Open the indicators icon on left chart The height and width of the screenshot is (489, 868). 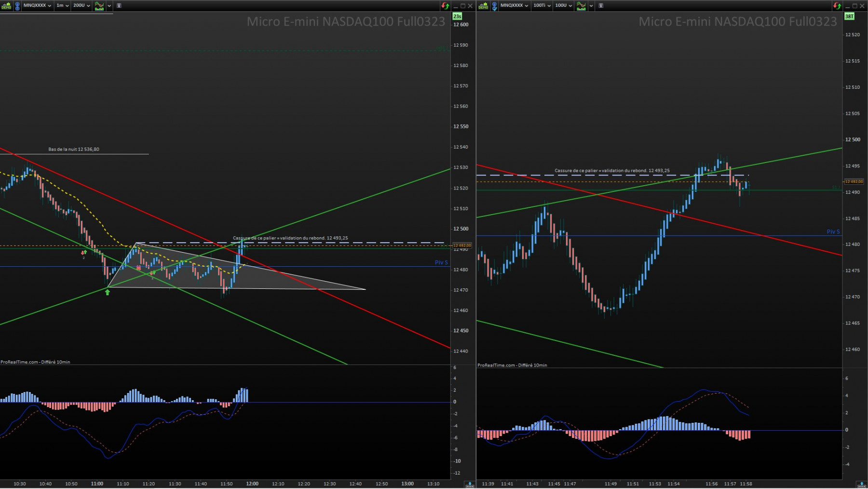[99, 6]
